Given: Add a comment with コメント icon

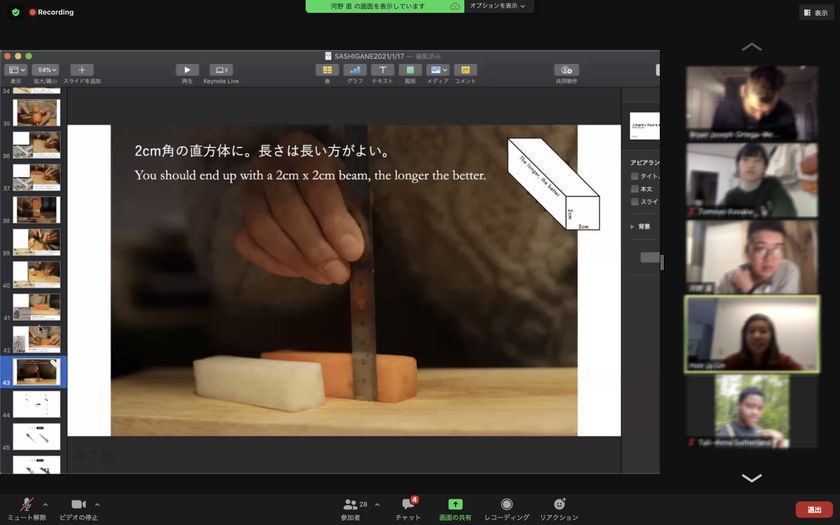Looking at the screenshot, I should pyautogui.click(x=465, y=70).
